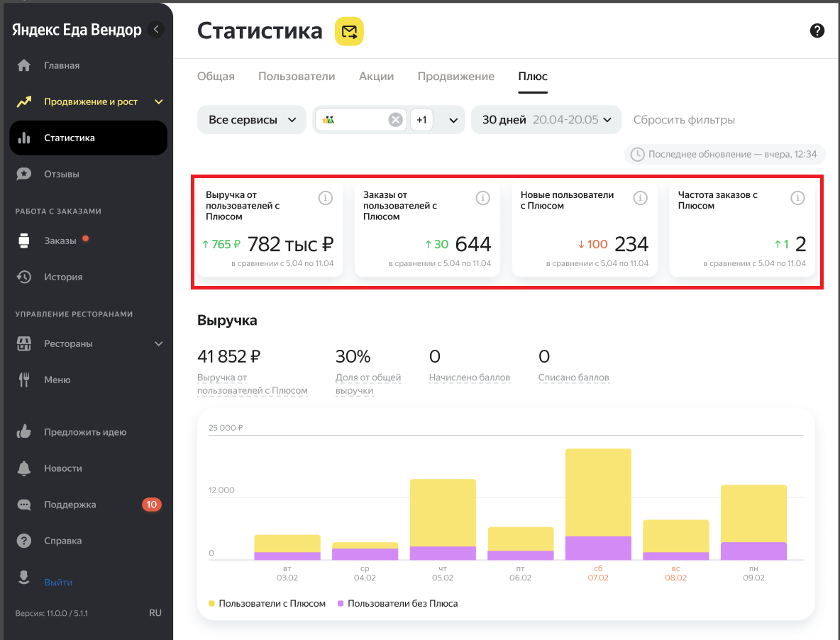This screenshot has width=840, height=640.
Task: Click the yellow mail icon next to Статистика
Action: tap(349, 31)
